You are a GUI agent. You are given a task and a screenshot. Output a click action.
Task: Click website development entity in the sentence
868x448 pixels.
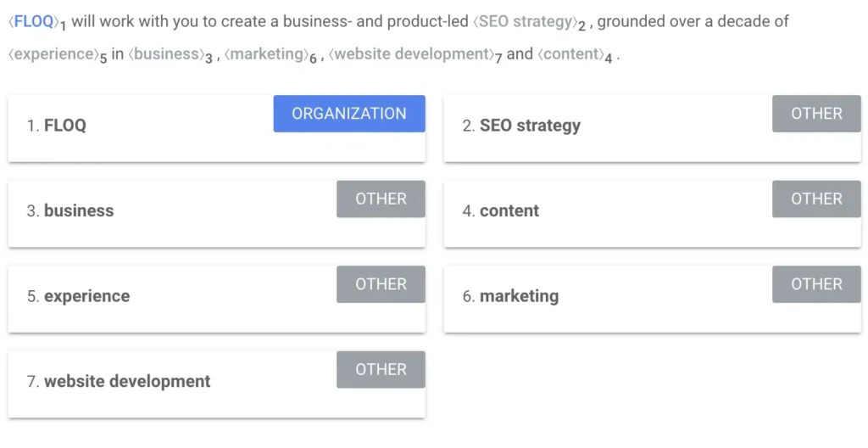point(412,54)
